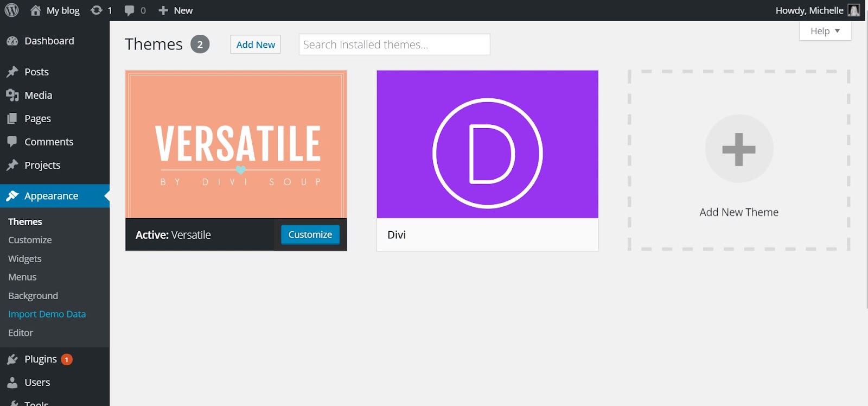
Task: Click the Dashboard gauge icon
Action: (12, 41)
